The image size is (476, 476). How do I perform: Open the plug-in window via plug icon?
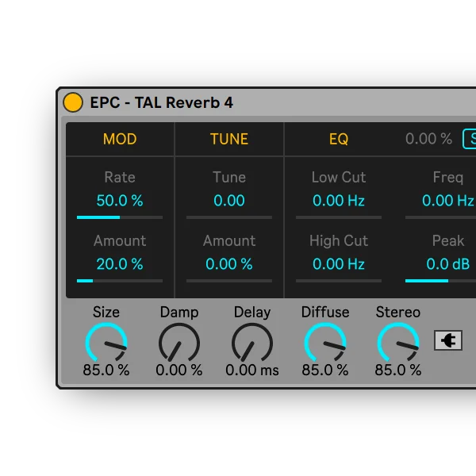coord(448,340)
